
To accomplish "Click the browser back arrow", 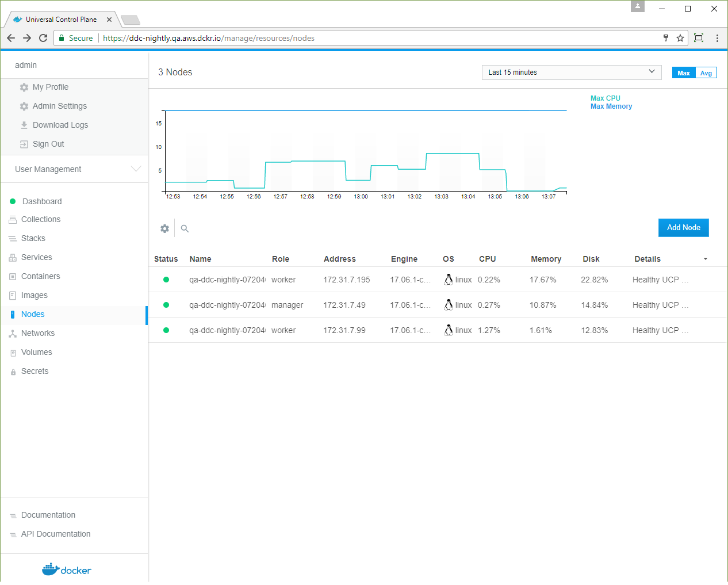I will pyautogui.click(x=11, y=38).
